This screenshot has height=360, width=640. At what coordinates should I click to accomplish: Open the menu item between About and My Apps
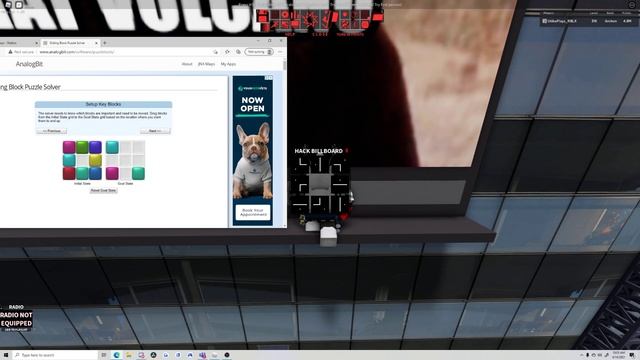(x=206, y=64)
